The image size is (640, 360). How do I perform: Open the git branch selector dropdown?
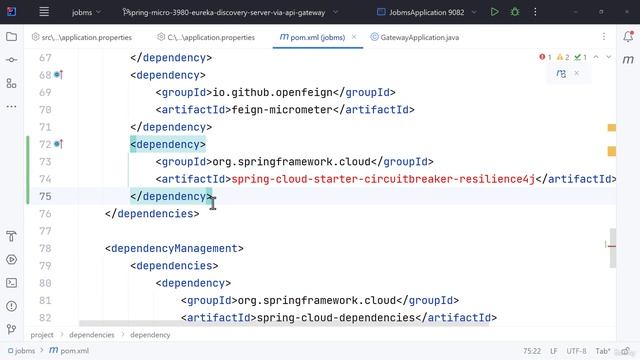coord(230,12)
